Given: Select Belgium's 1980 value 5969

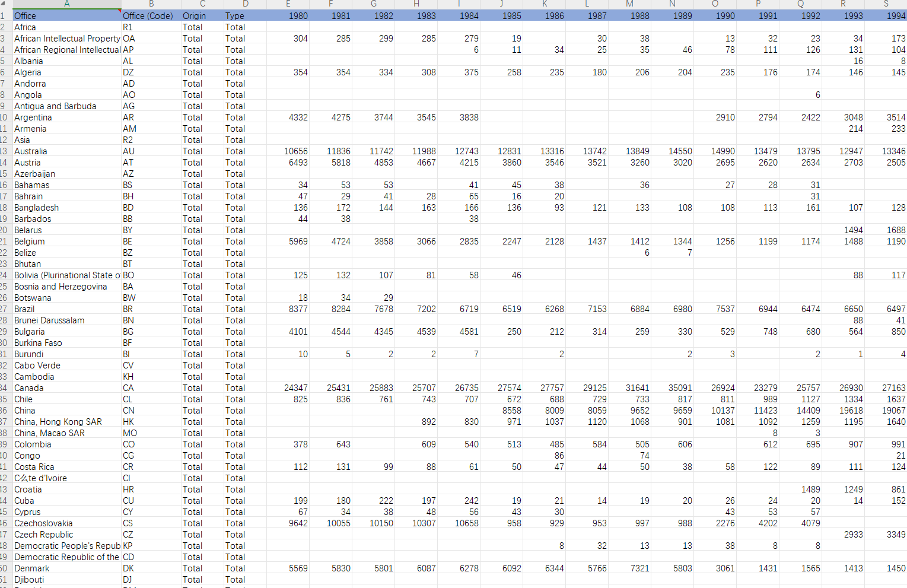Looking at the screenshot, I should pyautogui.click(x=288, y=241).
